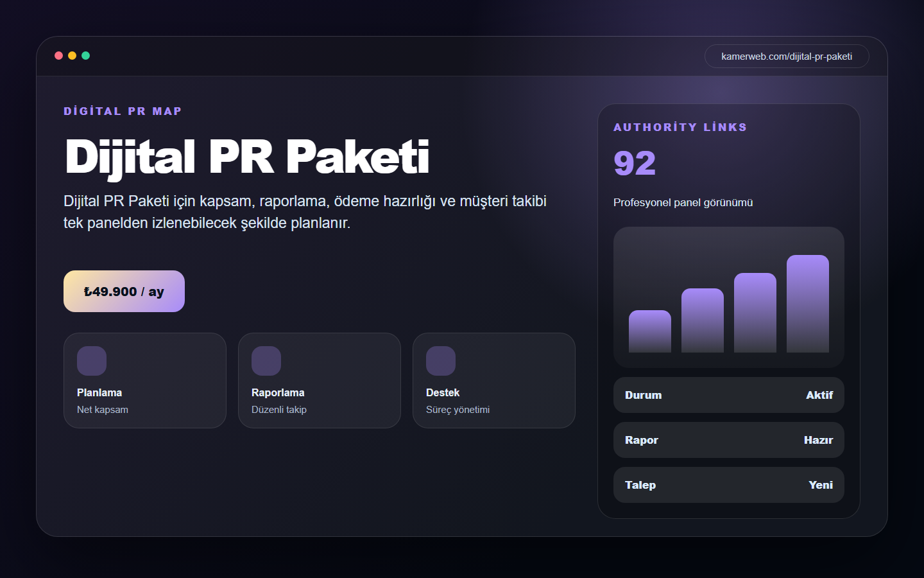Click the shortest chart bar
The height and width of the screenshot is (578, 924).
coord(650,331)
